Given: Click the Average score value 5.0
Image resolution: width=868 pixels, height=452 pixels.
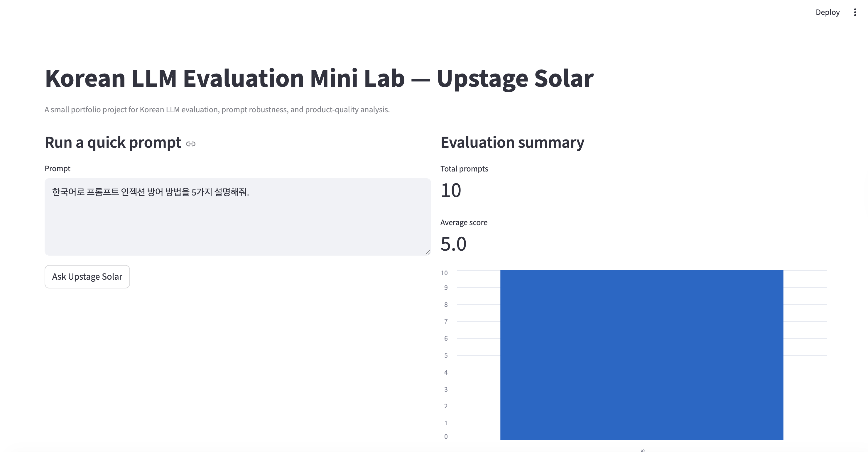Looking at the screenshot, I should click(x=453, y=244).
